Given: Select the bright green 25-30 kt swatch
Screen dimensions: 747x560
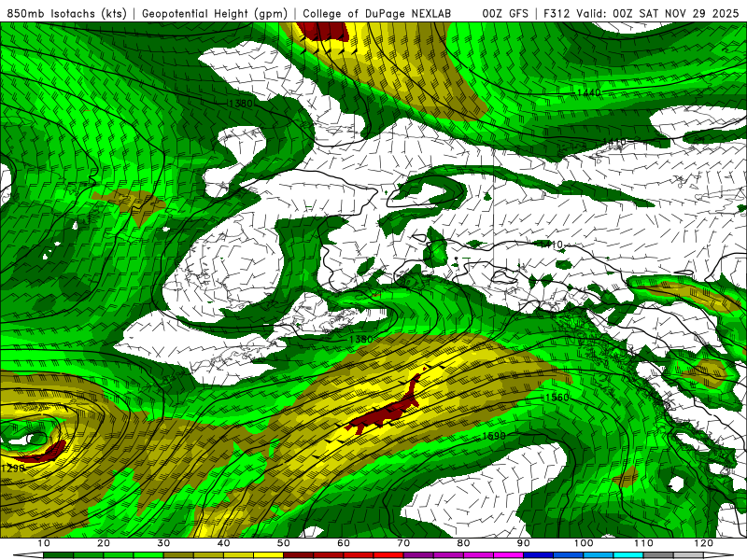Looking at the screenshot, I should tap(148, 555).
